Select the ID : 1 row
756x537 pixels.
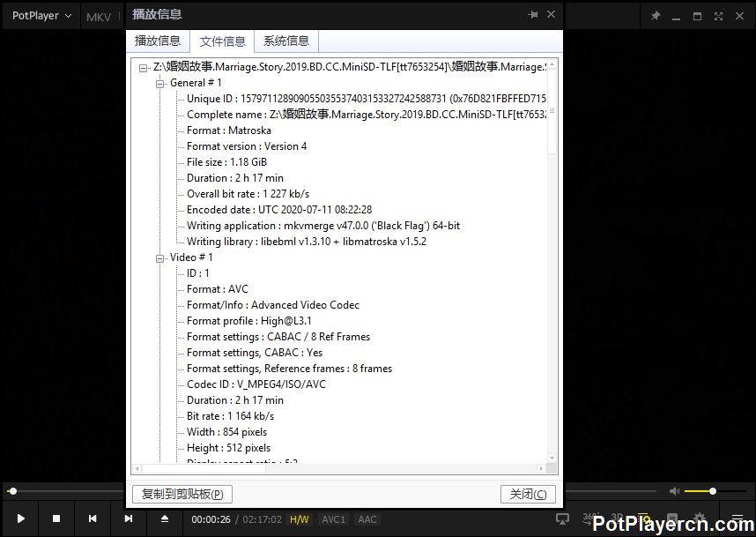pos(198,273)
